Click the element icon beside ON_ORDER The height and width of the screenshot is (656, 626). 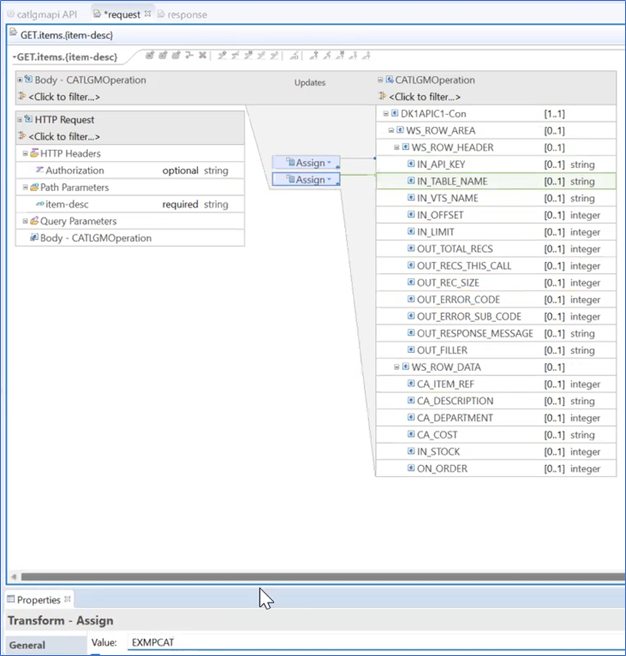411,468
